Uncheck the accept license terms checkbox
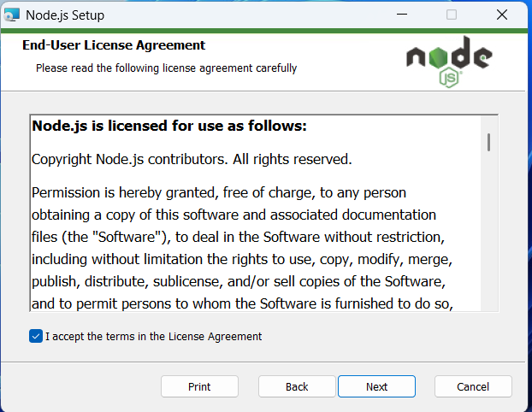Viewport: 532px width, 412px height. (x=35, y=336)
